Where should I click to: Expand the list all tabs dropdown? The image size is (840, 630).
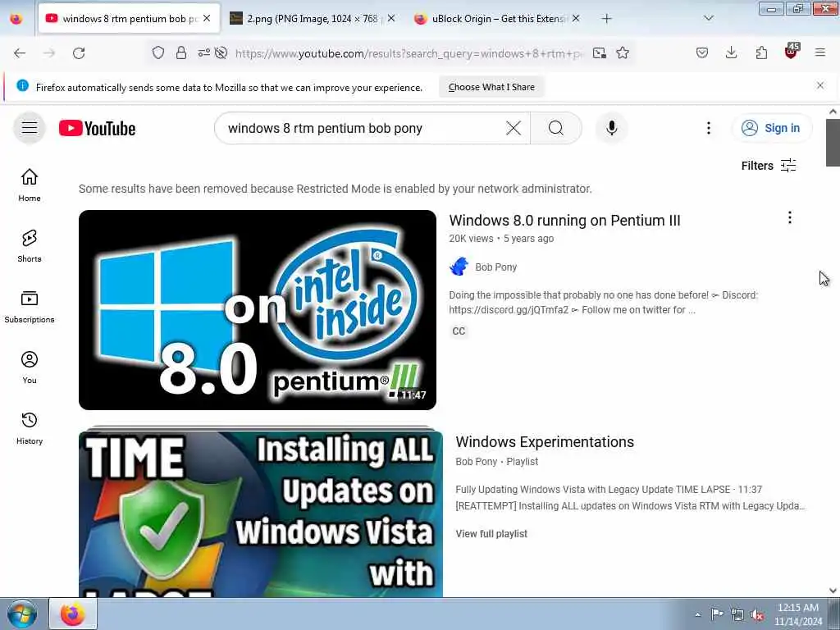click(x=709, y=18)
